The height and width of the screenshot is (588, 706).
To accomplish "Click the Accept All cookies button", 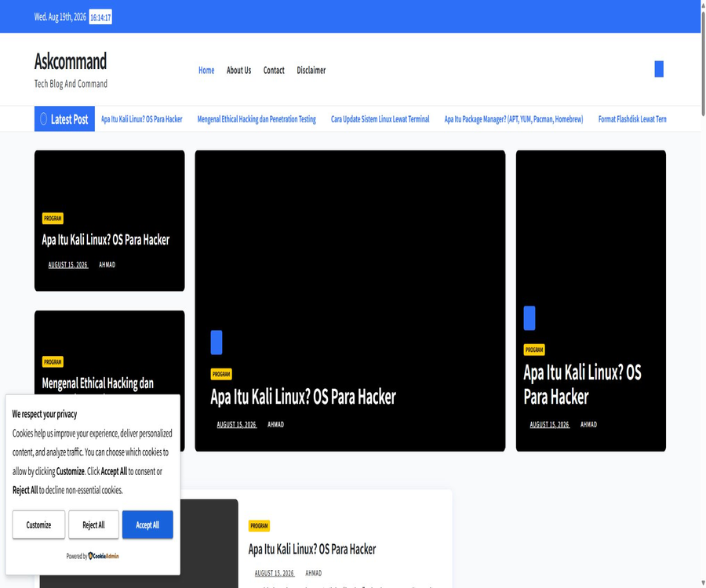I will (x=147, y=524).
